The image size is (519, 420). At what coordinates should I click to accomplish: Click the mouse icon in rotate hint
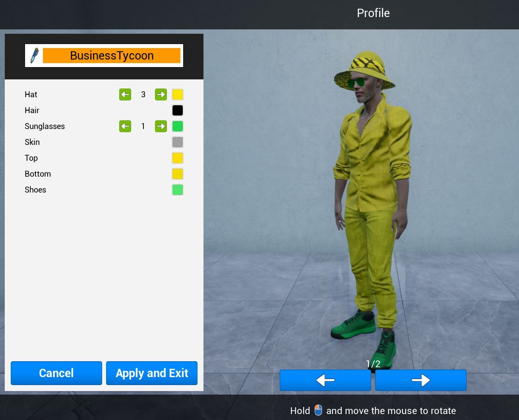[x=318, y=410]
